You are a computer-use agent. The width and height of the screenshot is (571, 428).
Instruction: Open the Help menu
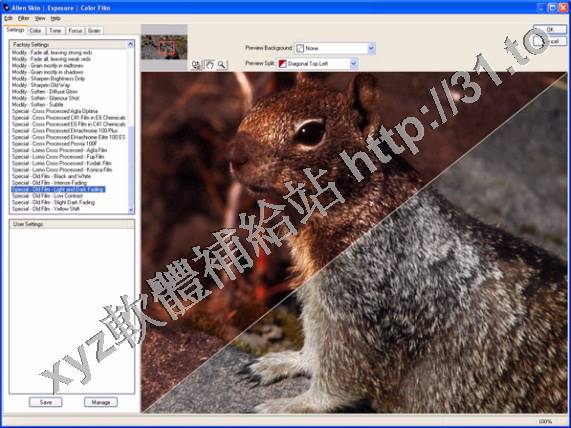[x=55, y=18]
